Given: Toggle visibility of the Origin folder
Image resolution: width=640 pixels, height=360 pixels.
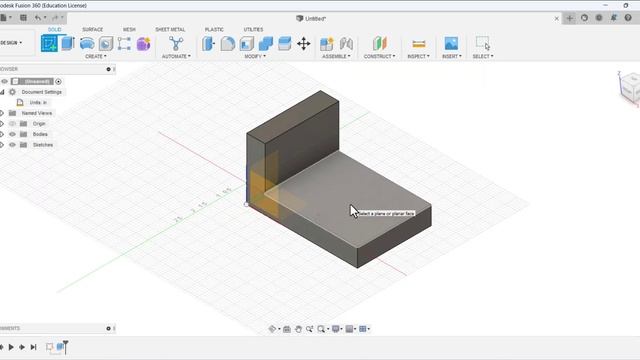Looking at the screenshot, I should pos(12,124).
